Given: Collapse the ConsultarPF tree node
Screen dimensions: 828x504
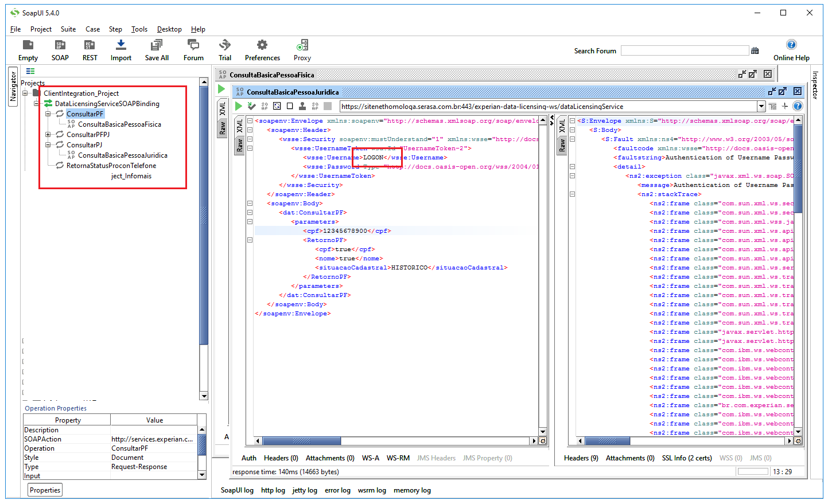Looking at the screenshot, I should [48, 114].
